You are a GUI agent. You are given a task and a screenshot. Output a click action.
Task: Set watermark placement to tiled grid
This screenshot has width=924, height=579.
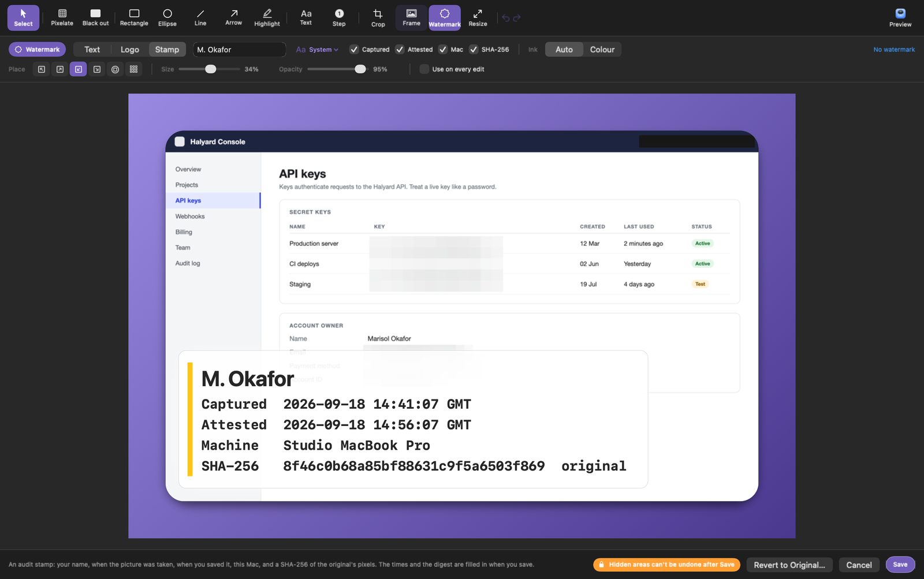coord(134,69)
